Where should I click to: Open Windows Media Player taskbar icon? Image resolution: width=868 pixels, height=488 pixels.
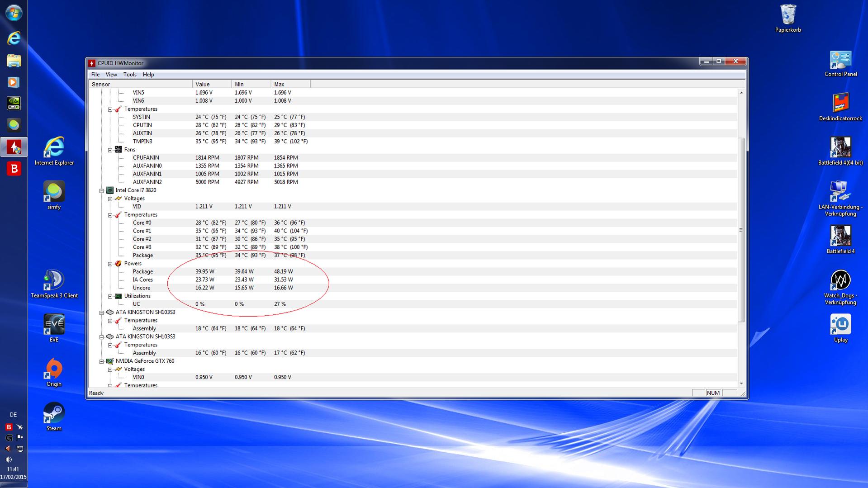click(x=14, y=82)
